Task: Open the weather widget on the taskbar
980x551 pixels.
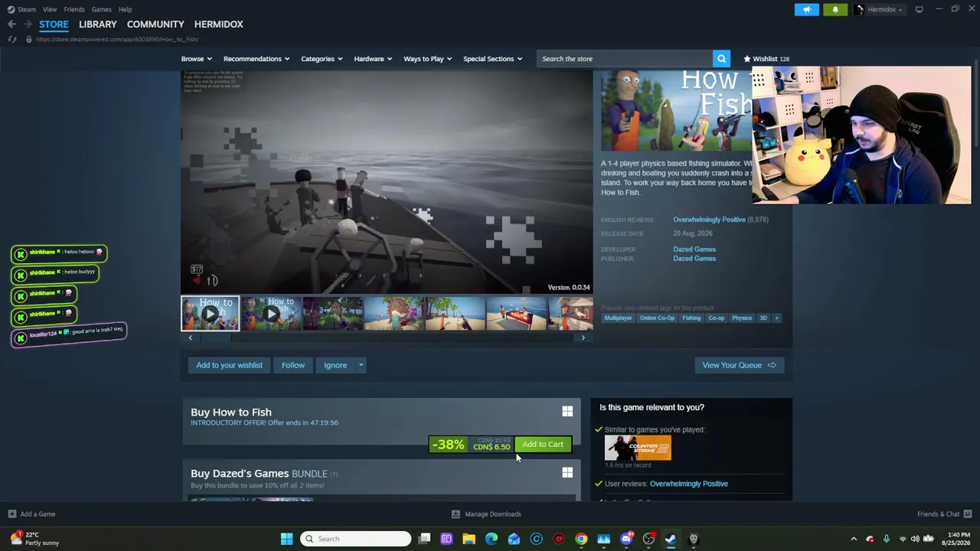Action: 34,539
